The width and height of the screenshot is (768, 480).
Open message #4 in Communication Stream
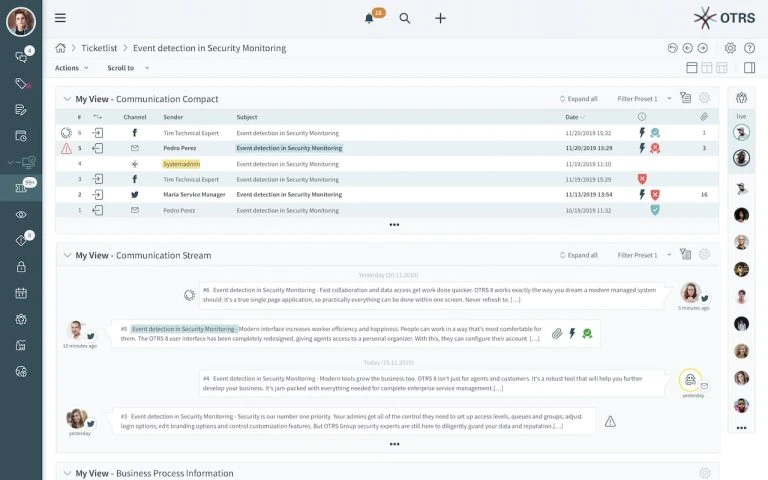tap(432, 384)
